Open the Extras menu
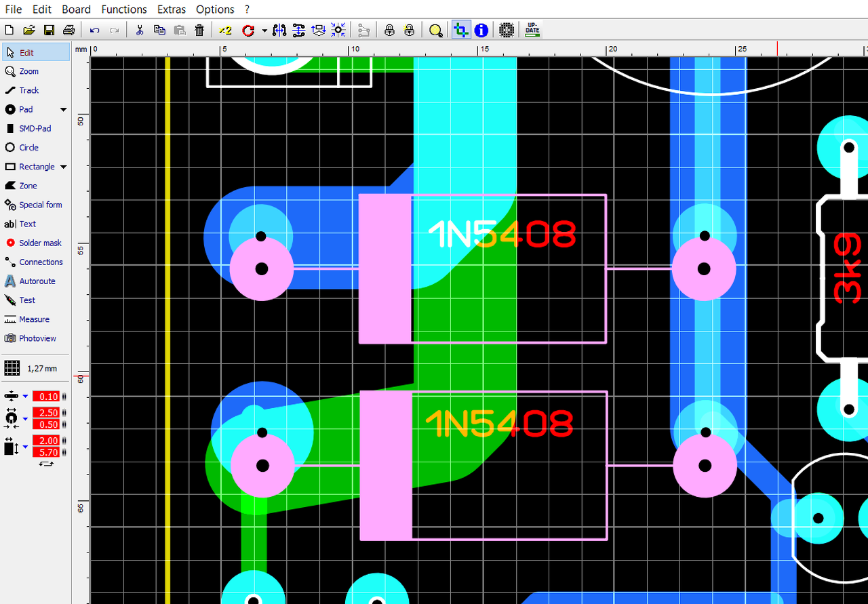The image size is (868, 604). 172,9
